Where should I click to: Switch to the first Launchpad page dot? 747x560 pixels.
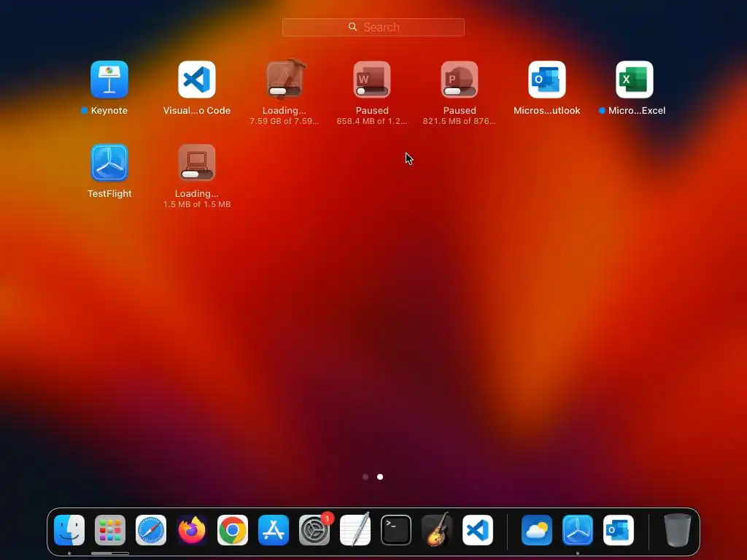click(365, 477)
